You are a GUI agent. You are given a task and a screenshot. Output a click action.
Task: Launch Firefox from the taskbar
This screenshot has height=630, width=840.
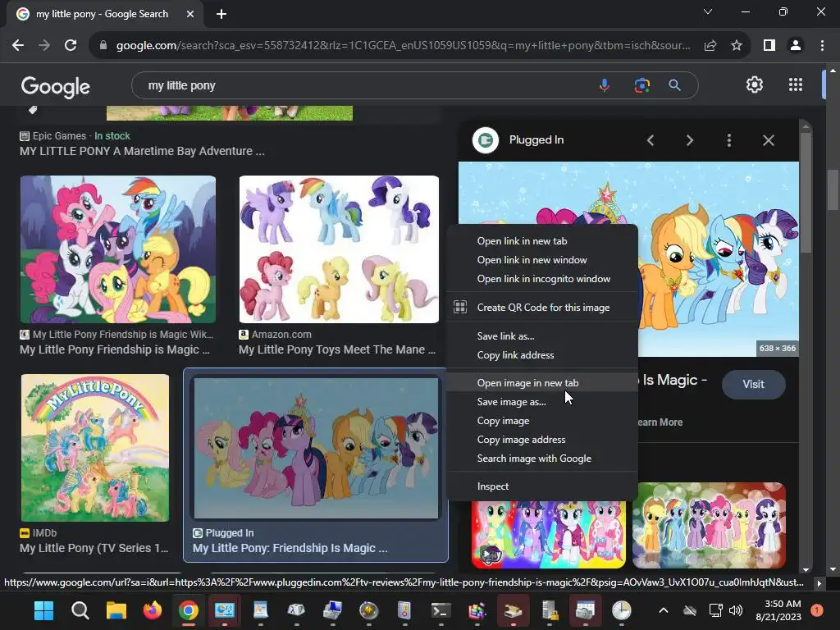tap(152, 610)
